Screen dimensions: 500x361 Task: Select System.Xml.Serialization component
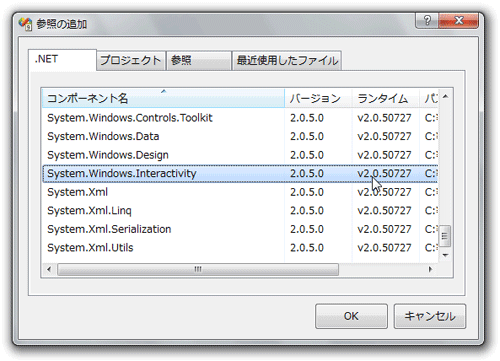click(240, 229)
